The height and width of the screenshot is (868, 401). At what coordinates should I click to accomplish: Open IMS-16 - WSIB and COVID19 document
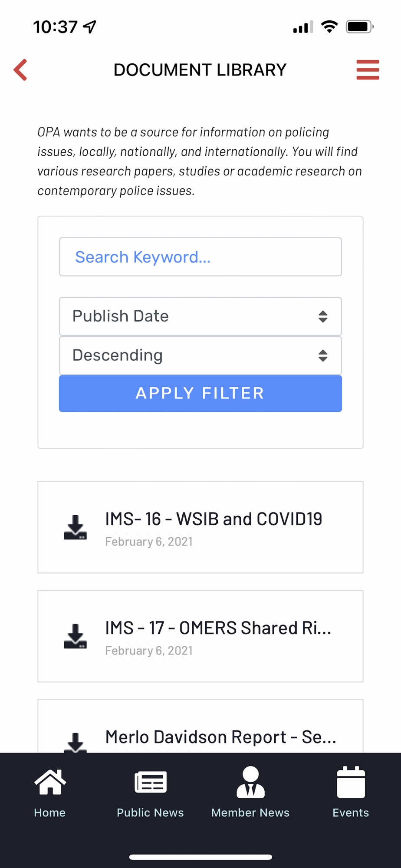click(214, 519)
